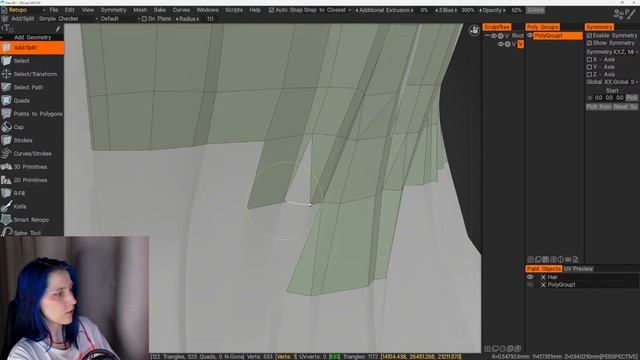Toggle Show Symmetry checkbox
Image resolution: width=640 pixels, height=360 pixels.
[x=589, y=43]
